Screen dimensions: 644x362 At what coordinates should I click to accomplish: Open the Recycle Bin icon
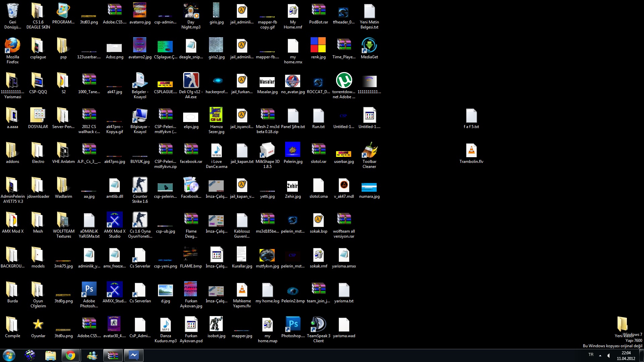pyautogui.click(x=12, y=11)
